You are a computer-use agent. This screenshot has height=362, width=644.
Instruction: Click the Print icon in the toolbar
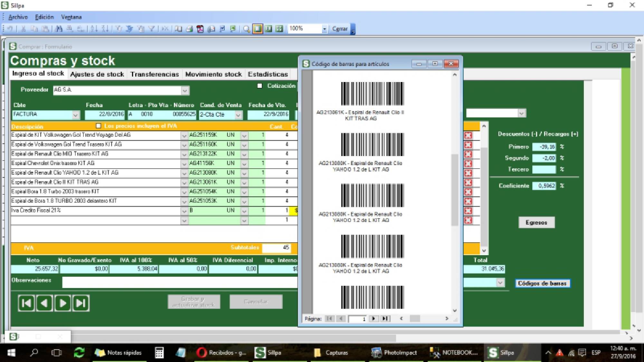pyautogui.click(x=189, y=29)
